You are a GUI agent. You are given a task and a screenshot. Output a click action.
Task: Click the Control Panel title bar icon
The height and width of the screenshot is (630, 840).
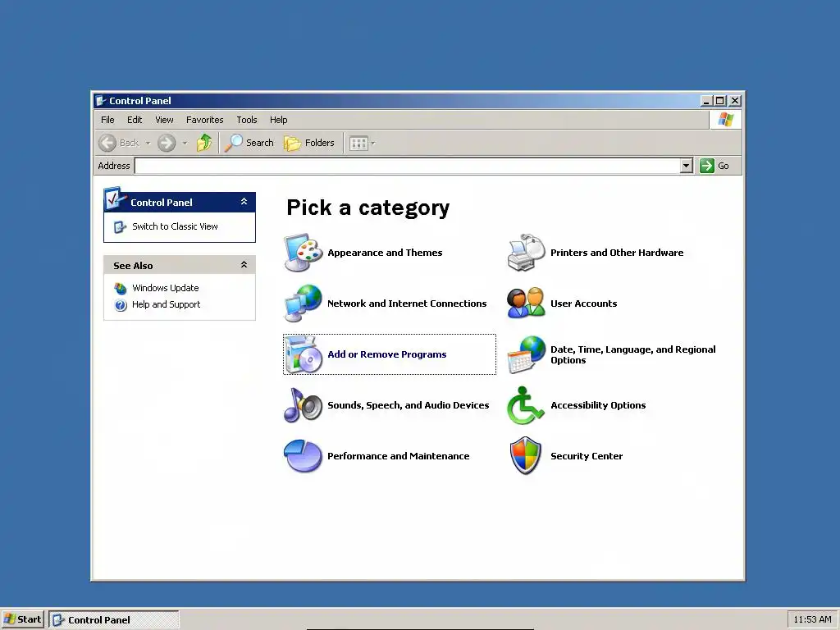pos(101,101)
